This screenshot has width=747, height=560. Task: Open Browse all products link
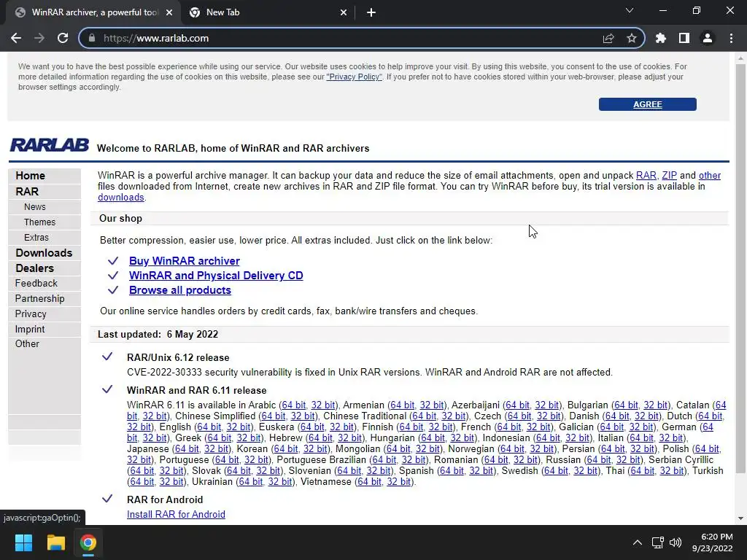[x=180, y=290]
